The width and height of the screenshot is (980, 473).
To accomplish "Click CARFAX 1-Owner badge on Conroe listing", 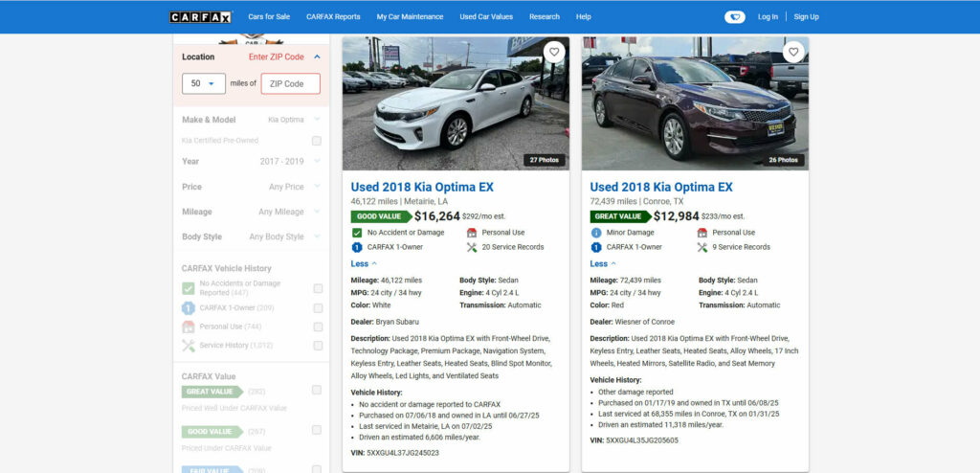I will pyautogui.click(x=596, y=247).
